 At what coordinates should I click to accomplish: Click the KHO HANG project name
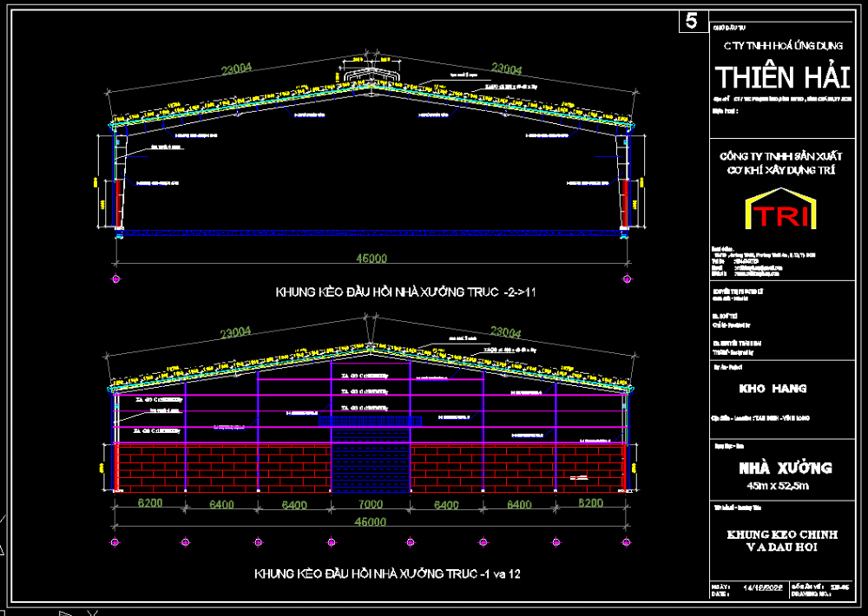click(773, 389)
